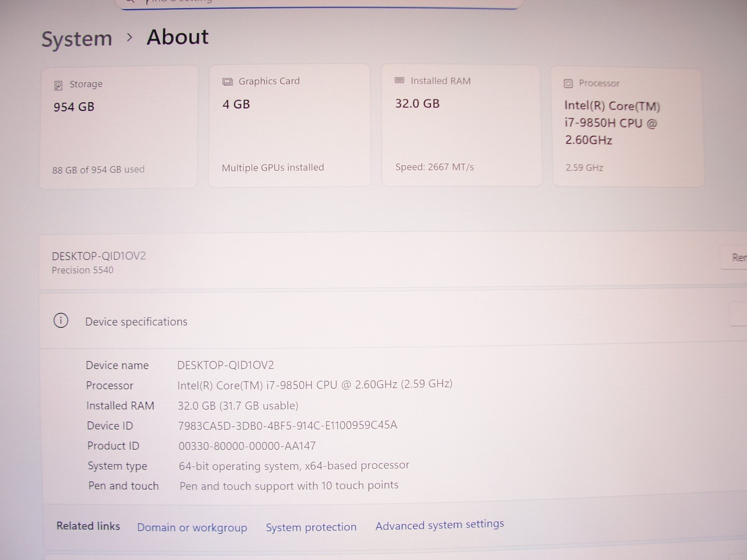Select Device name value DESKTOP-QID1OV2
747x560 pixels.
[x=226, y=365]
